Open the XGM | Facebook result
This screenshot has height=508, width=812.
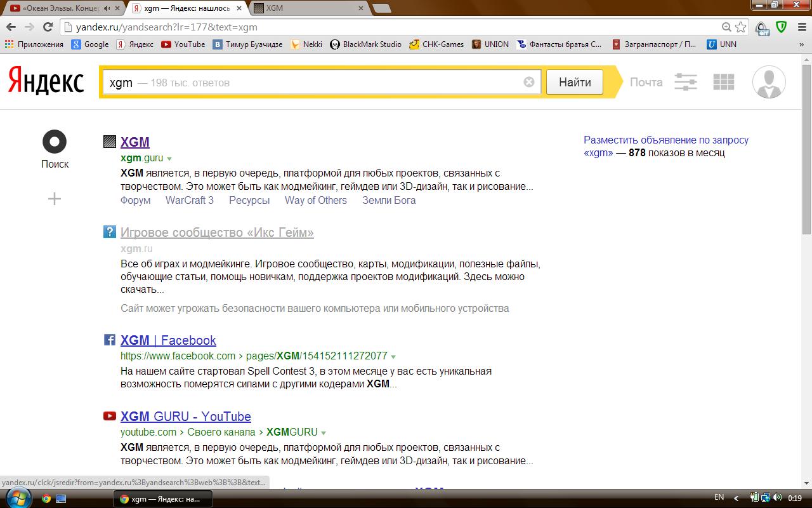pos(168,340)
